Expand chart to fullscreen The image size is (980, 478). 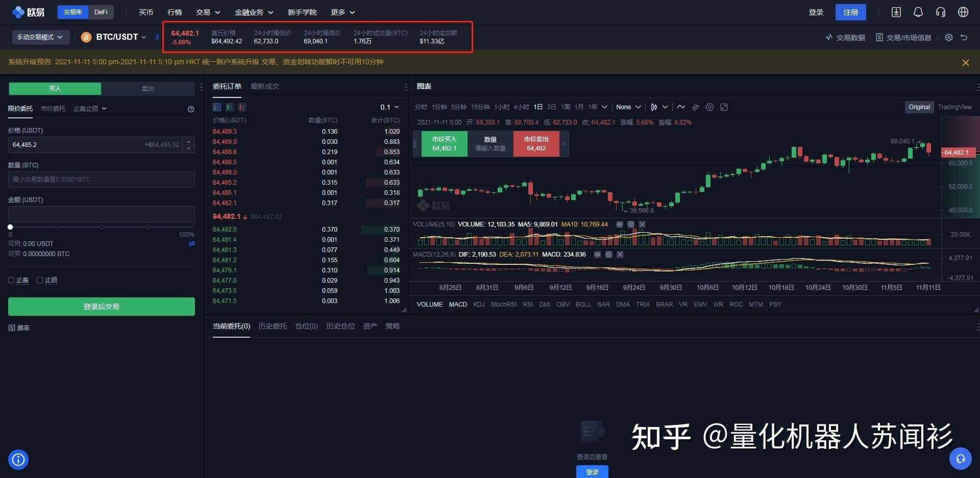click(724, 107)
